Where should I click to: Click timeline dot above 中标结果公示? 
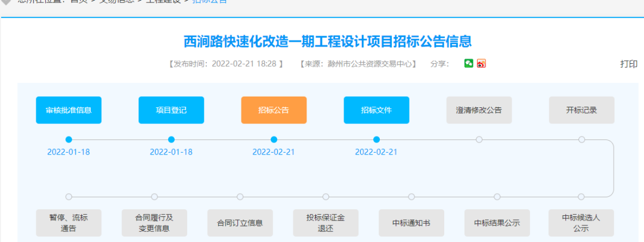(497, 197)
